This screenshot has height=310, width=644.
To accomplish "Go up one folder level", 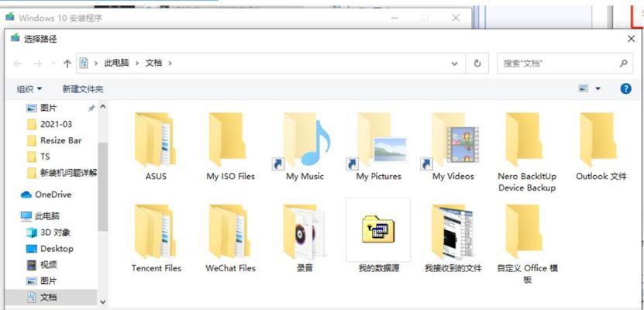I will pos(67,64).
